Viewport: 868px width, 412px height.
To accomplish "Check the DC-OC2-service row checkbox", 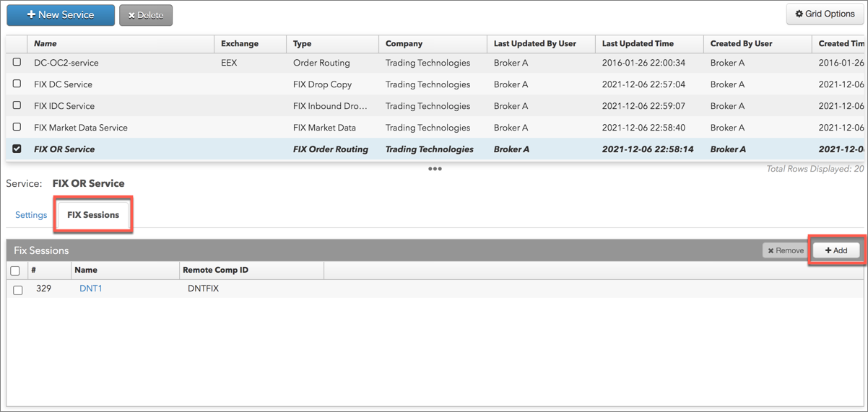I will pos(17,62).
